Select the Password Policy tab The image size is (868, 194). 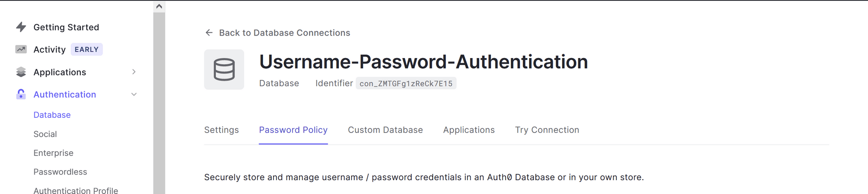coord(293,130)
